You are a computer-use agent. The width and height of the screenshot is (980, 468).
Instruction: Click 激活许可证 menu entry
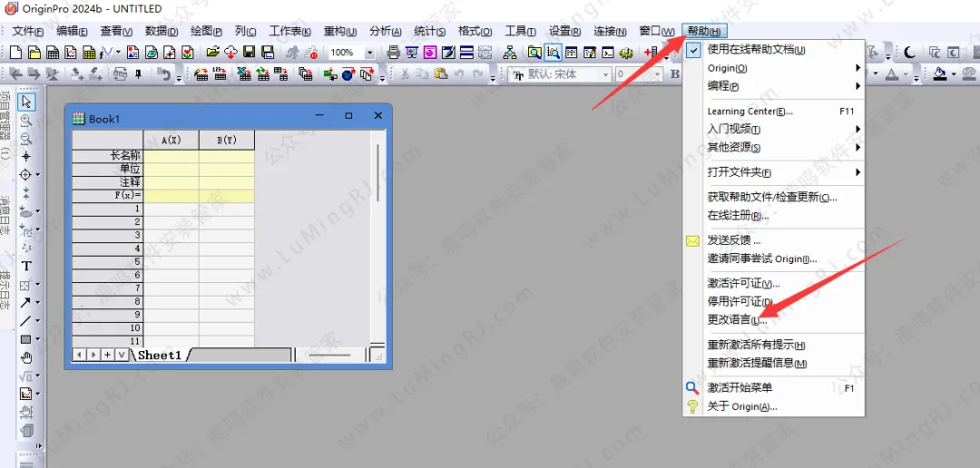[x=742, y=284]
